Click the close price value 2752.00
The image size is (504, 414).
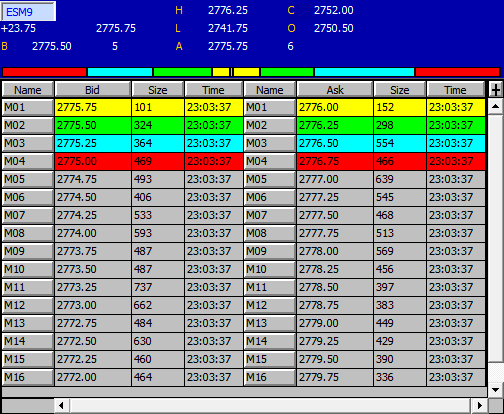pyautogui.click(x=334, y=10)
